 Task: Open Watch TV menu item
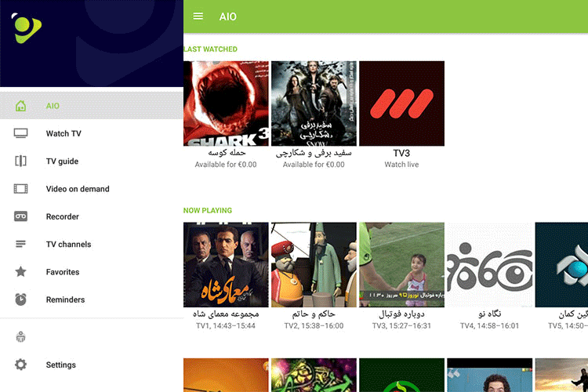(x=92, y=133)
